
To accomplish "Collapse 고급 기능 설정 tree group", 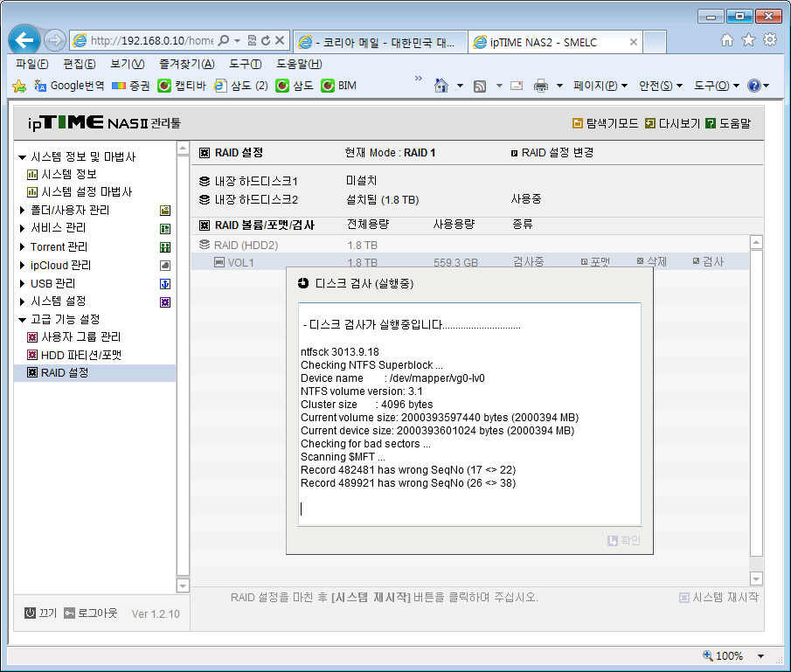I will (22, 319).
